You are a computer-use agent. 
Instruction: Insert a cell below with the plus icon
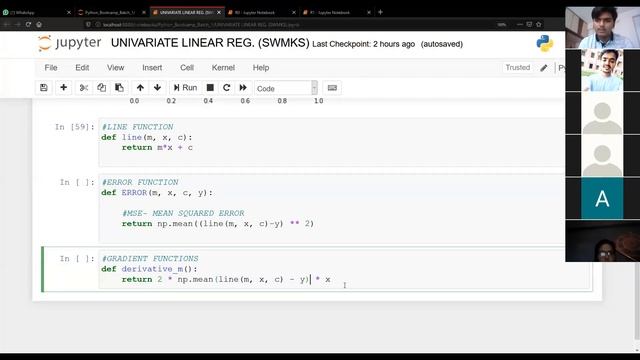tap(63, 88)
